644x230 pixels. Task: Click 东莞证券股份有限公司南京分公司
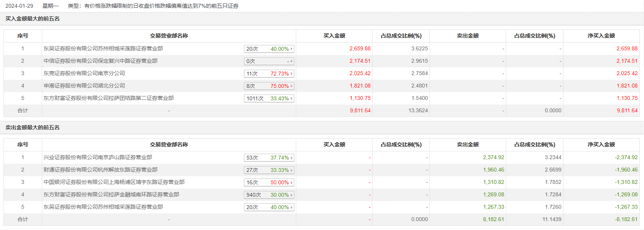coord(84,73)
